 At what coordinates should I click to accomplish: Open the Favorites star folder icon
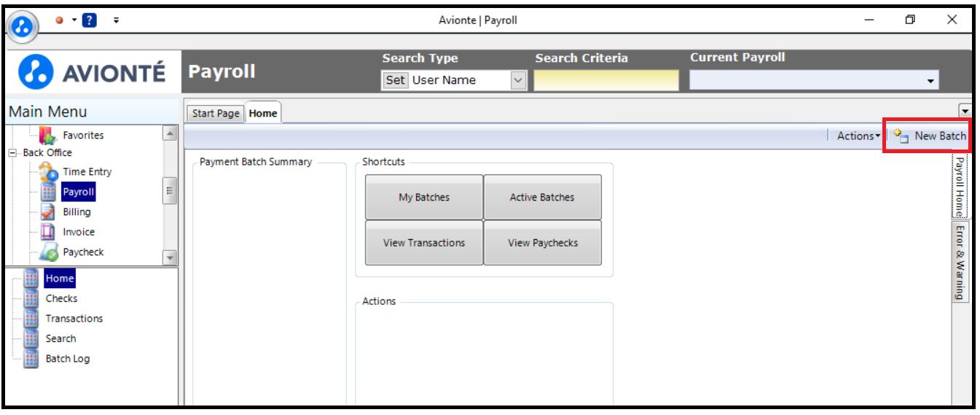47,135
